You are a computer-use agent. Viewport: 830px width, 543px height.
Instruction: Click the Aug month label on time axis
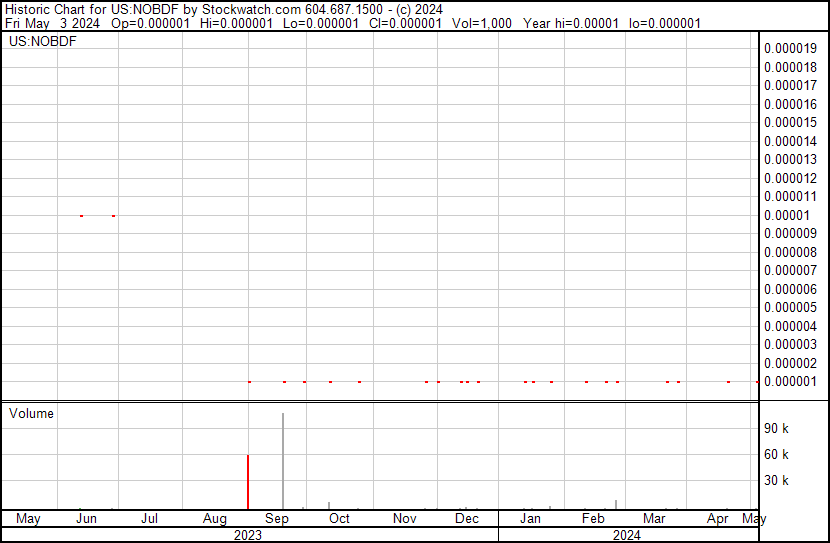[x=214, y=519]
